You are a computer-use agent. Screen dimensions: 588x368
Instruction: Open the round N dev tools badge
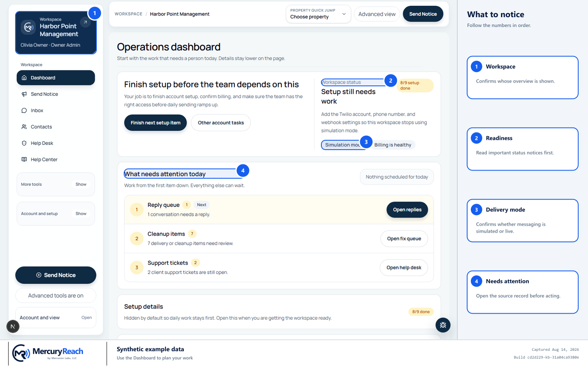[13, 326]
